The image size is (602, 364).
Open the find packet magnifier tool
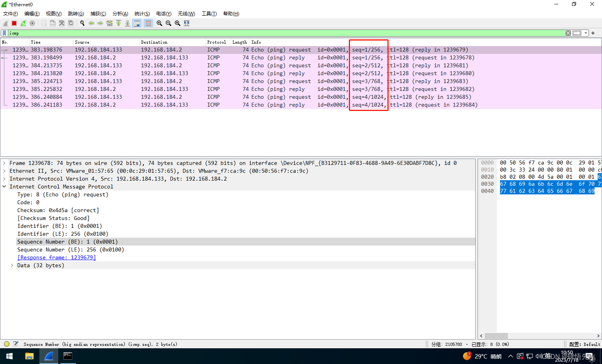[82, 23]
